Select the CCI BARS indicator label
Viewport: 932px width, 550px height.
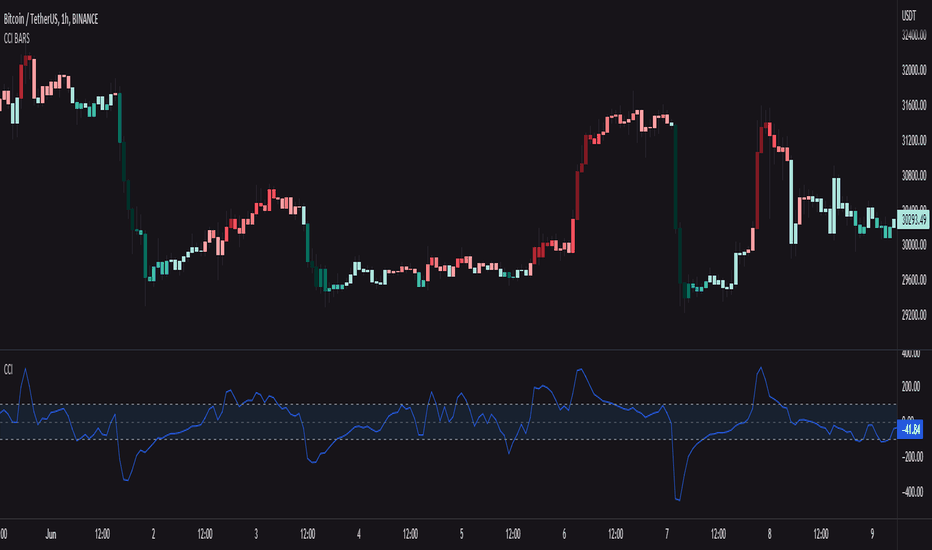tap(17, 39)
